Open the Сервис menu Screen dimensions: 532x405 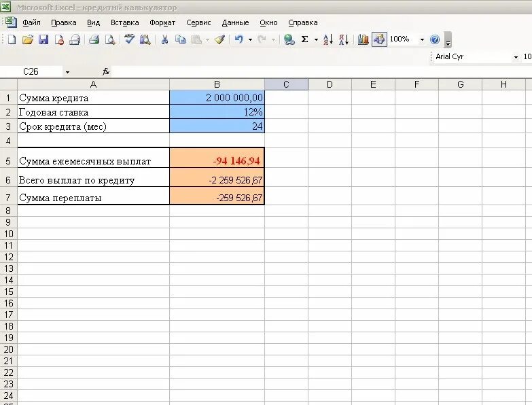point(198,22)
